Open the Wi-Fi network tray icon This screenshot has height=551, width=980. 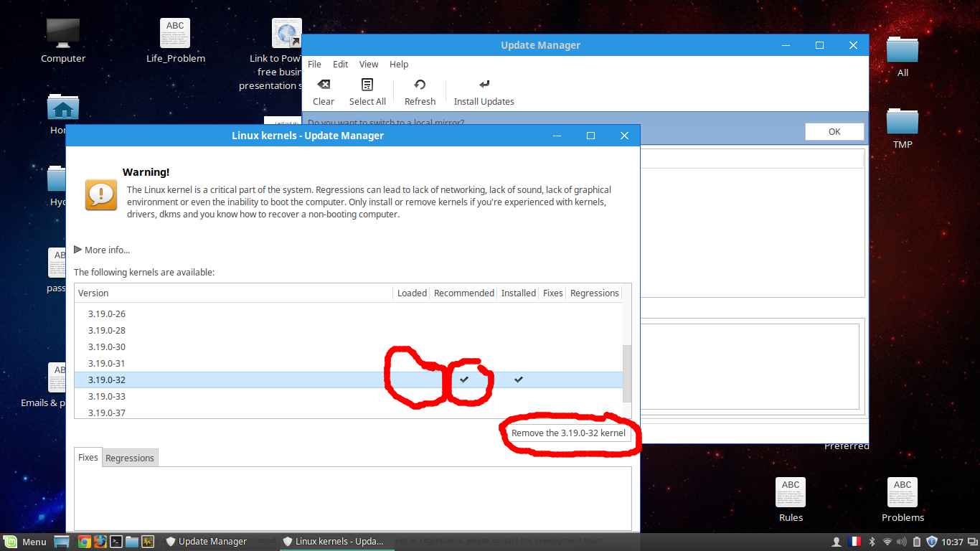(887, 542)
